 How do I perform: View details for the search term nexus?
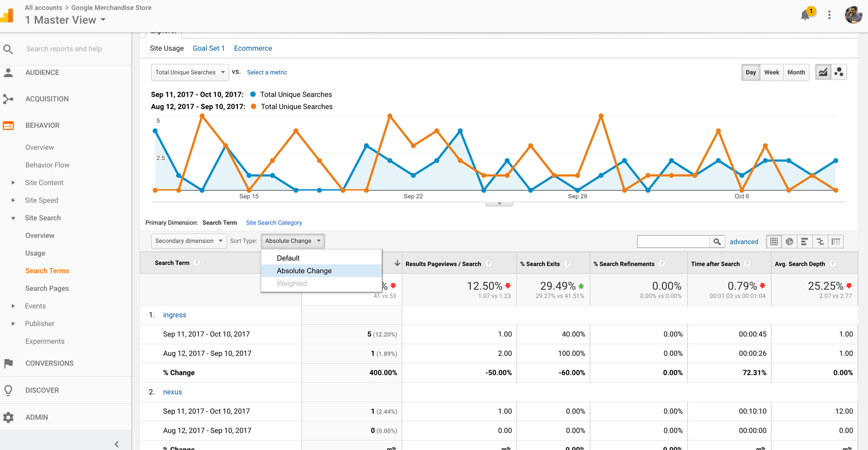172,392
